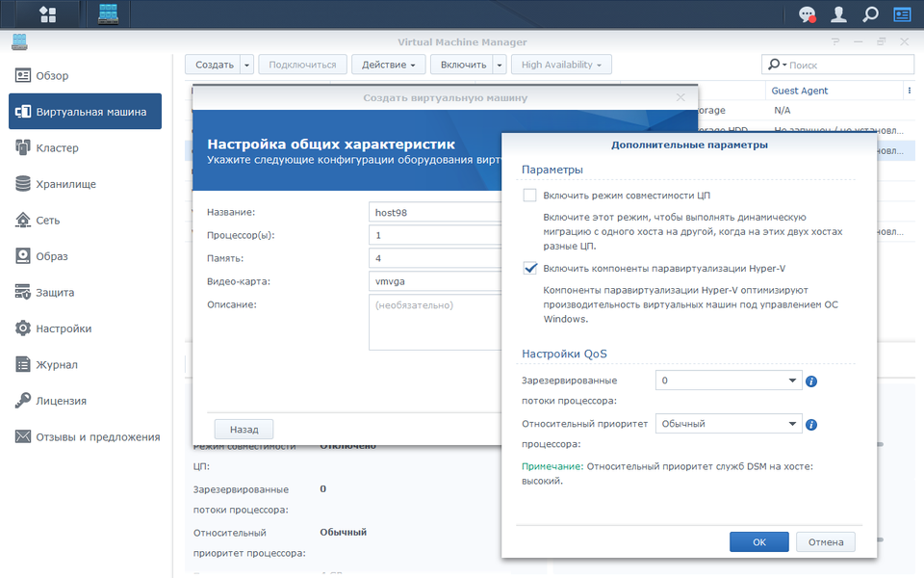
Task: Click the Создать button
Action: point(214,65)
